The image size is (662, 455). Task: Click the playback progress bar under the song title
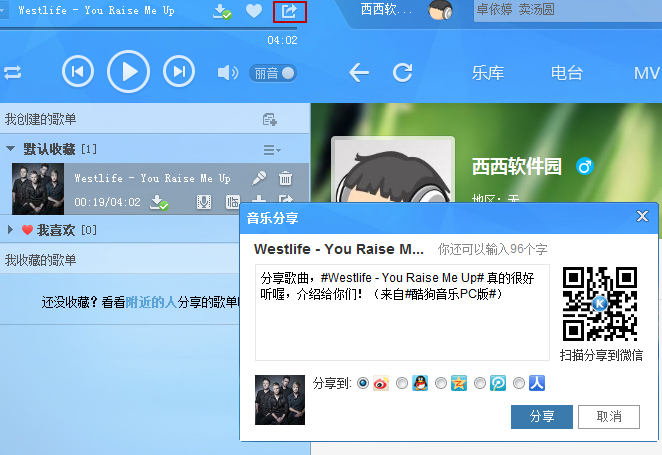tap(149, 29)
